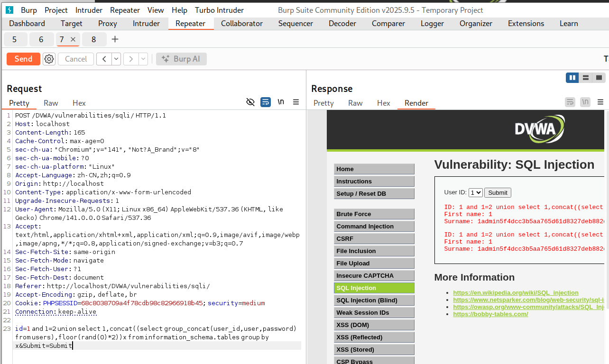This screenshot has height=364, width=609.
Task: Open the Turbo Intruder menu
Action: [x=219, y=10]
